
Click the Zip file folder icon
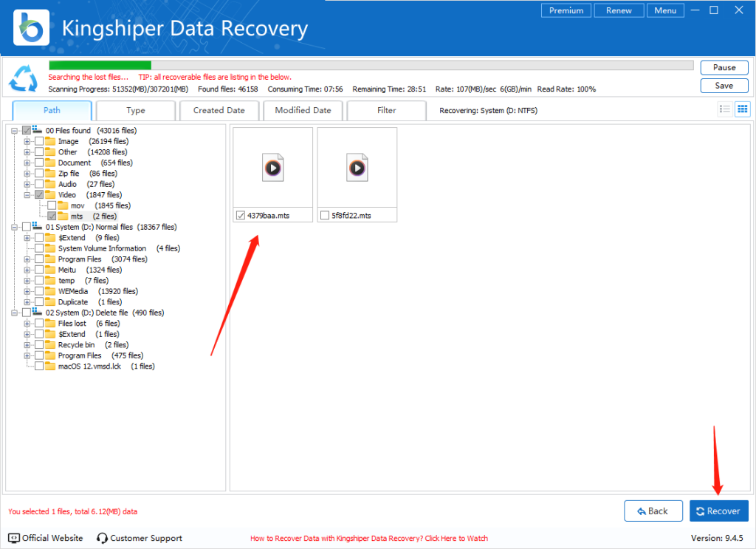pos(50,173)
